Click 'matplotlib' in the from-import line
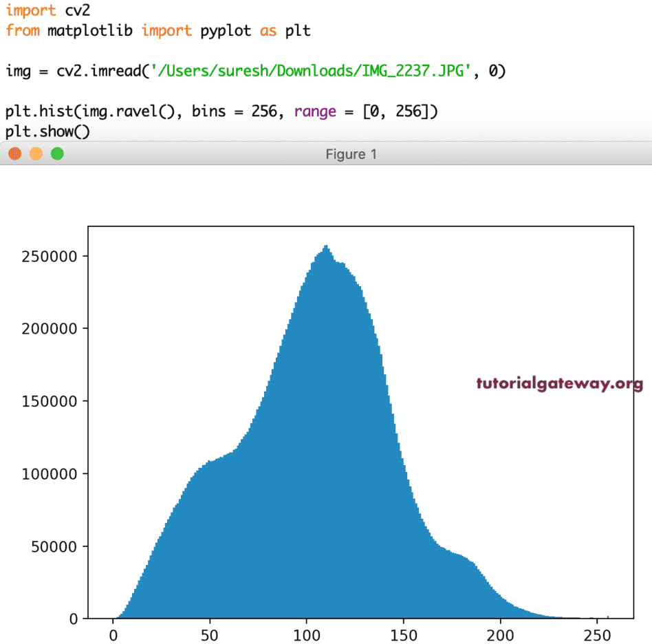Image resolution: width=652 pixels, height=644 pixels. (90, 30)
